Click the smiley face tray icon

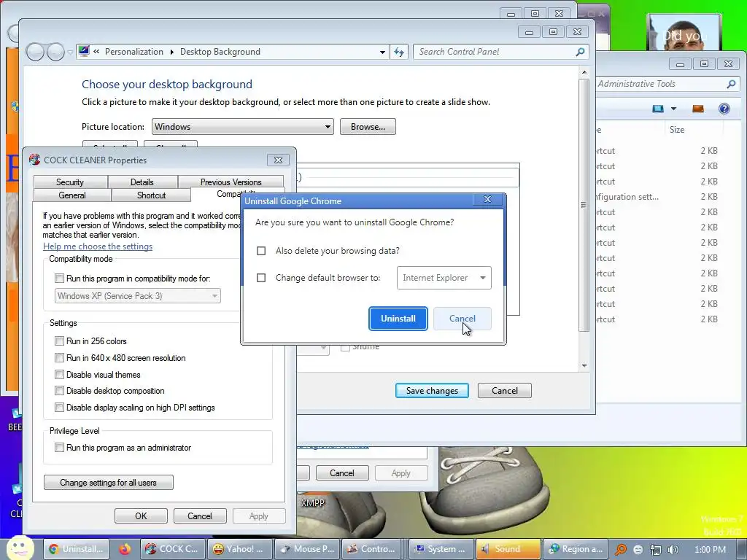tap(638, 550)
